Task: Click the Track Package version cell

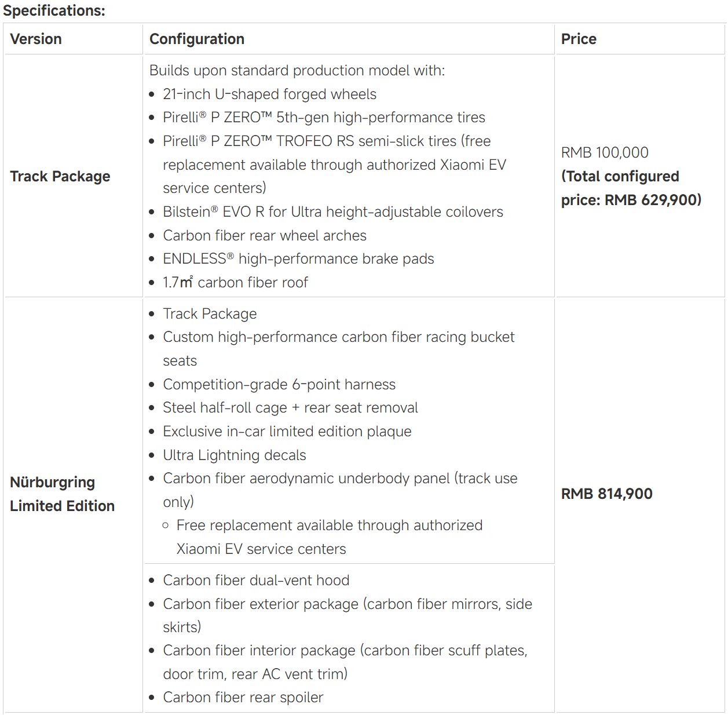Action: pyautogui.click(x=60, y=176)
